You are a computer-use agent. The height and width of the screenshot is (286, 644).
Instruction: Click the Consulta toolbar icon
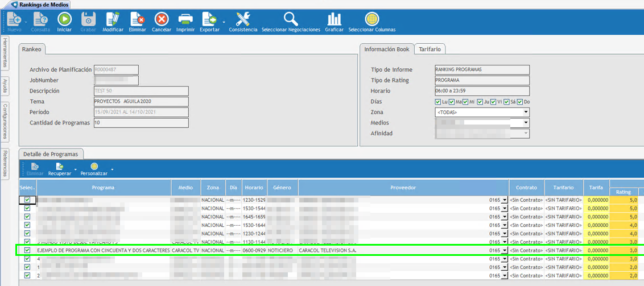(40, 19)
